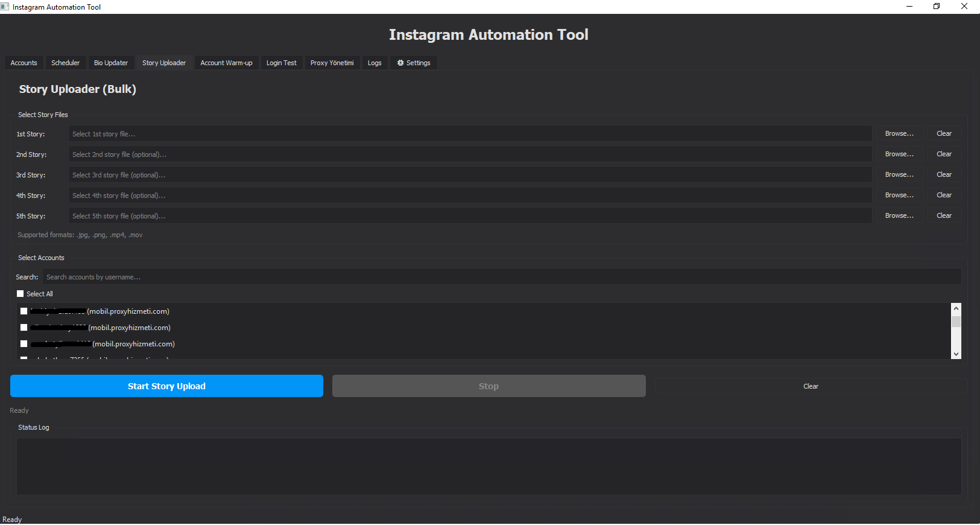This screenshot has width=980, height=525.
Task: Click the "2nd Story:" label
Action: coord(31,154)
